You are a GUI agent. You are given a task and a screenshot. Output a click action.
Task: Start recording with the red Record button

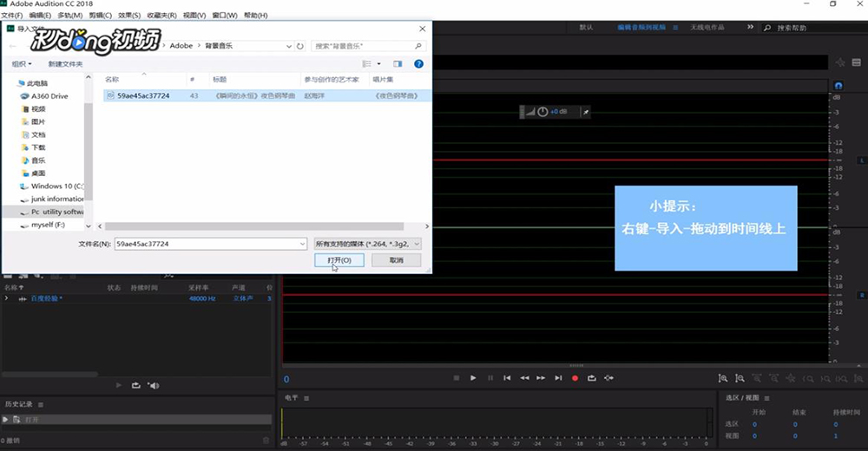pyautogui.click(x=575, y=378)
